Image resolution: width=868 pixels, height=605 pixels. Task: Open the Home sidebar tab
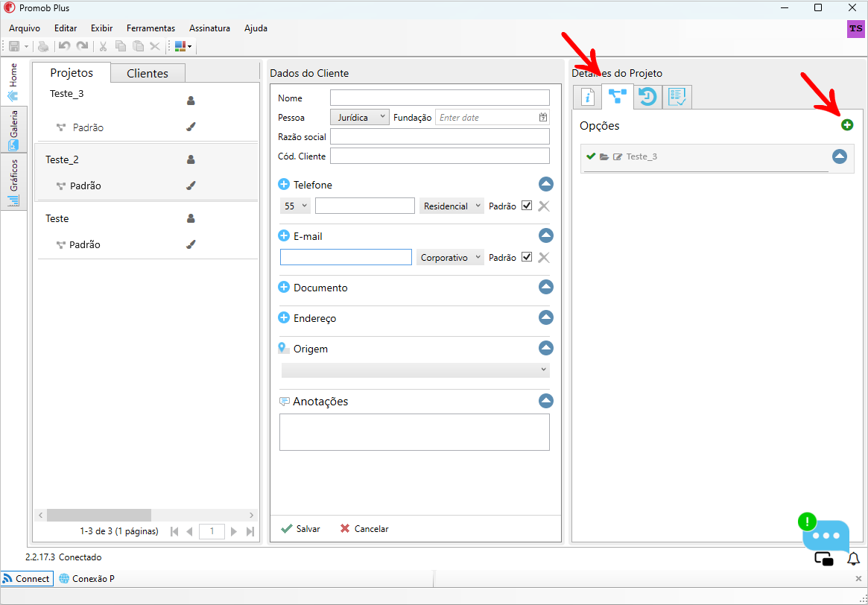point(13,81)
